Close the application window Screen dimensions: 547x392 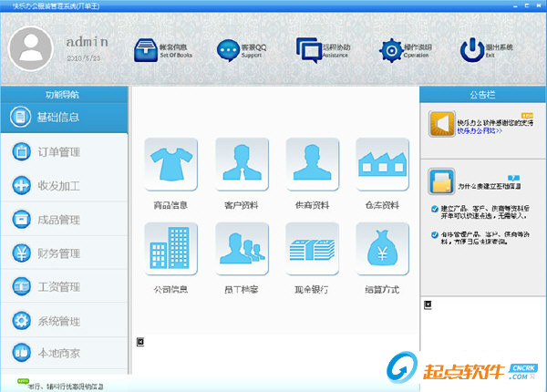tap(539, 6)
